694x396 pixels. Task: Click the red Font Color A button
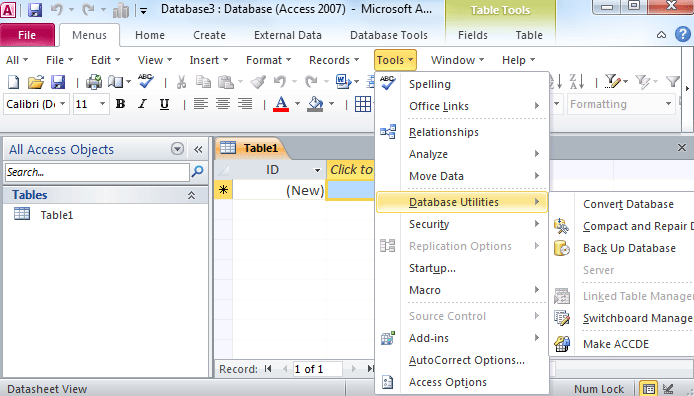point(281,104)
